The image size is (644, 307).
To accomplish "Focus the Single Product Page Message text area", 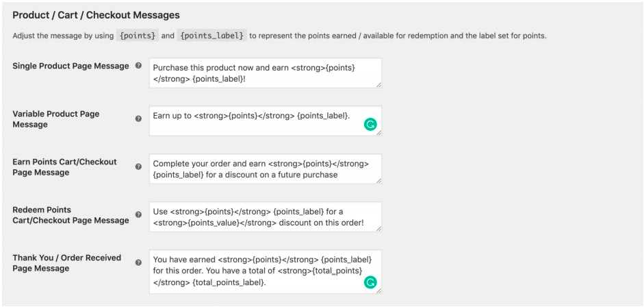I will pyautogui.click(x=265, y=73).
